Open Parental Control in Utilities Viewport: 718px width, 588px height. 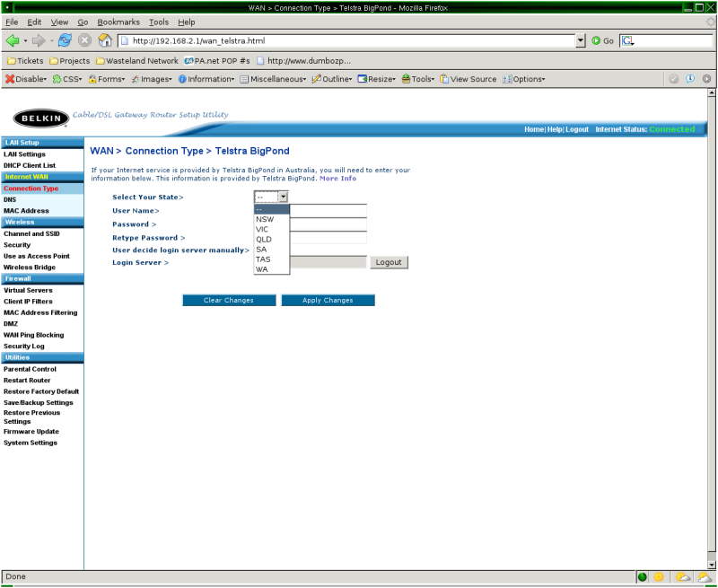[x=30, y=369]
